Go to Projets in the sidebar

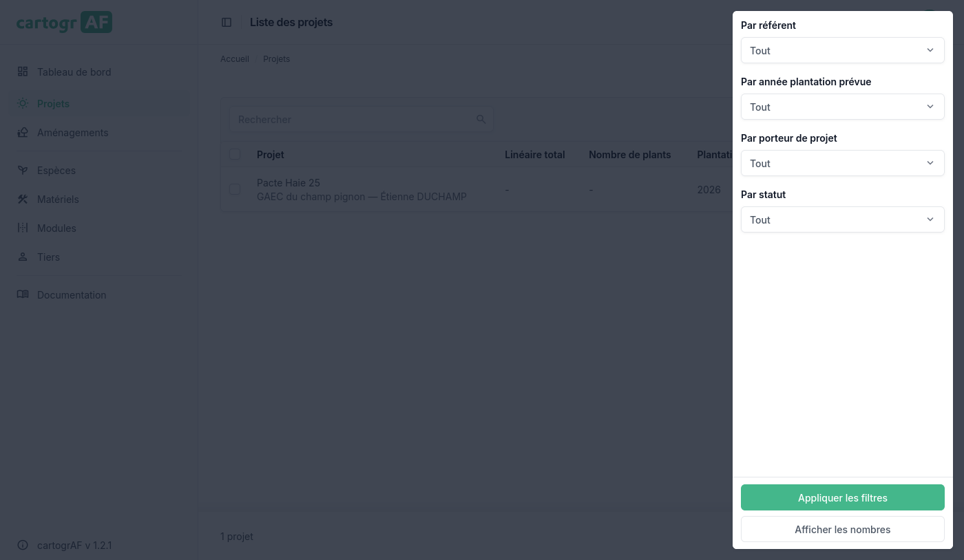54,103
